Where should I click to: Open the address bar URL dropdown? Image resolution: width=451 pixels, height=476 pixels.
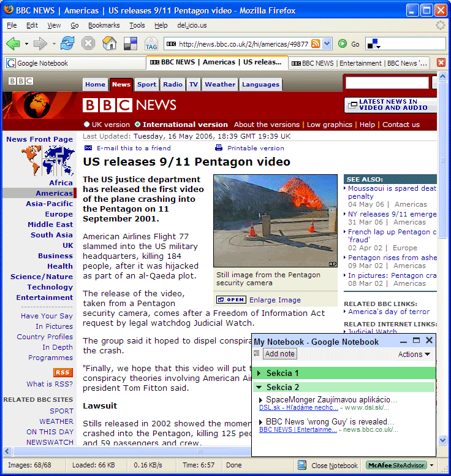click(x=327, y=44)
